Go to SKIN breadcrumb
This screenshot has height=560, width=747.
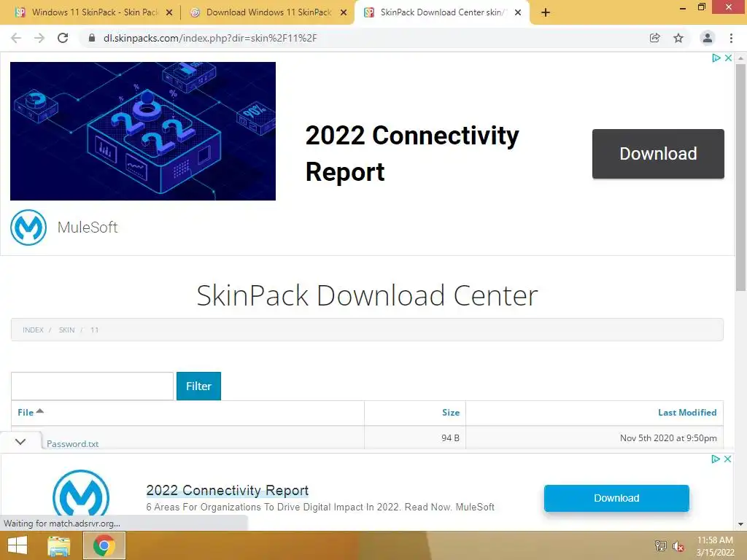click(x=66, y=330)
